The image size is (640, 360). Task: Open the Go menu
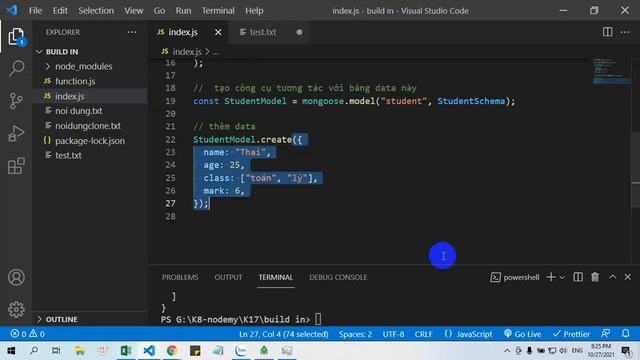159,11
